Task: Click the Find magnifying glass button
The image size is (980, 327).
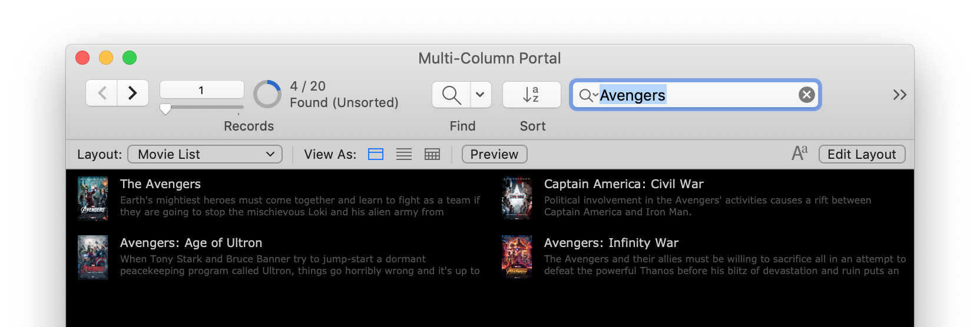Action: pos(451,95)
